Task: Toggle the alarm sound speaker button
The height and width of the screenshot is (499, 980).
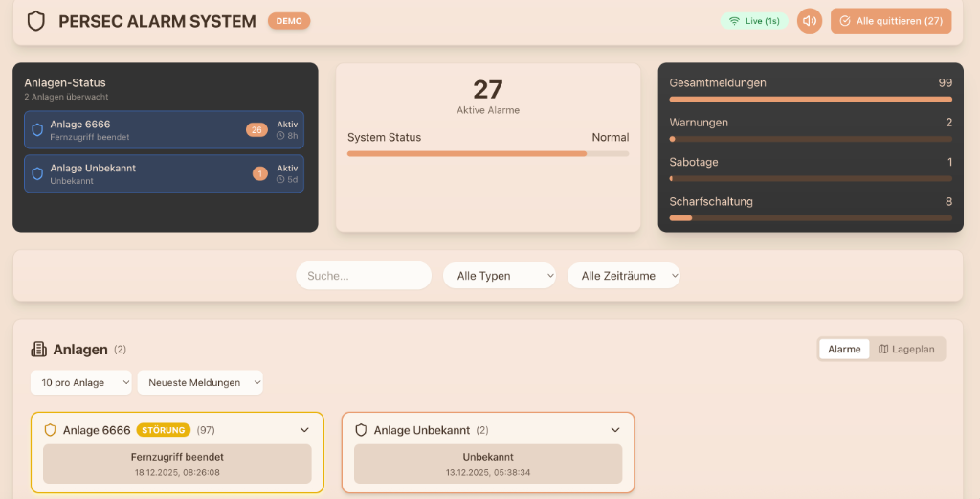Action: point(810,21)
